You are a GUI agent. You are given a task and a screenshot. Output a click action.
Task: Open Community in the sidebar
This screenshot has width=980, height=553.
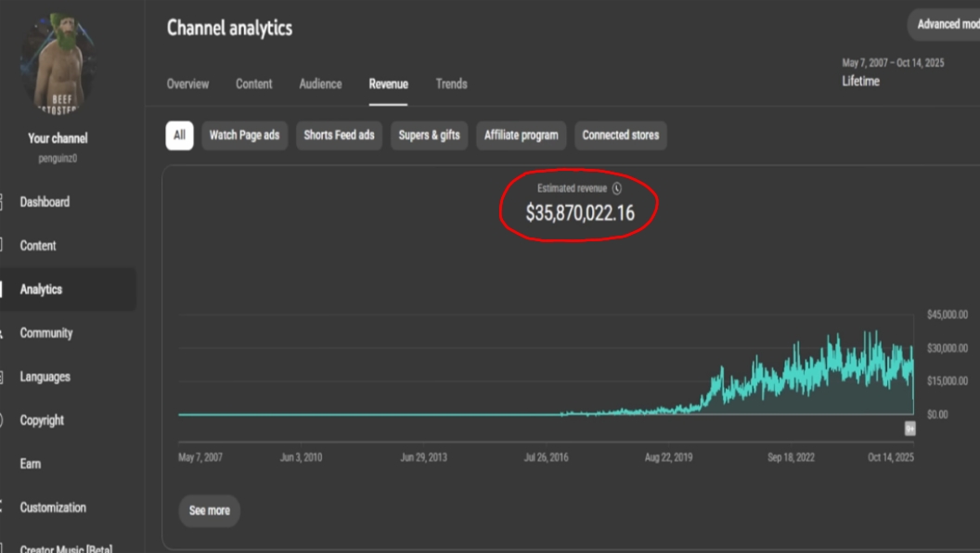45,333
